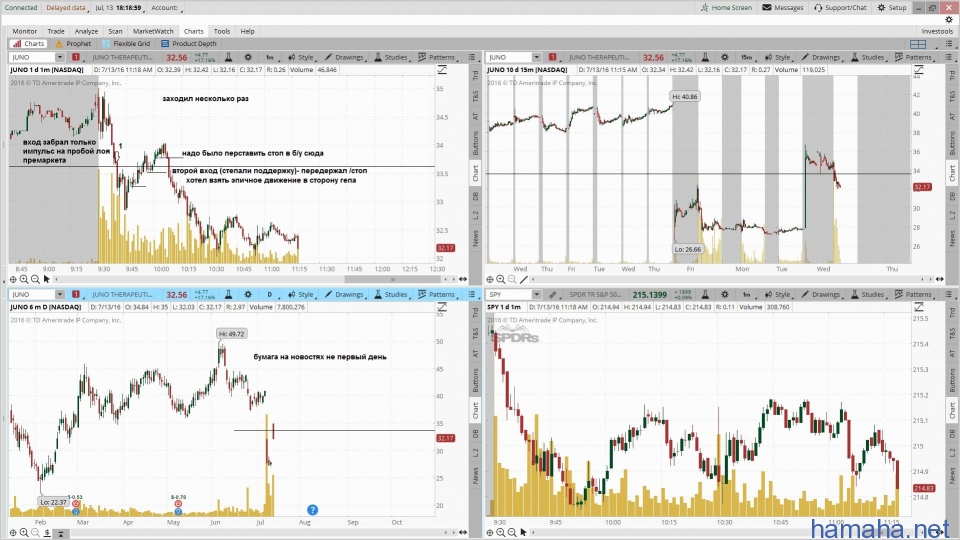Toggle Chart sidebar tab in SPY chart
The image size is (960, 540).
[952, 411]
